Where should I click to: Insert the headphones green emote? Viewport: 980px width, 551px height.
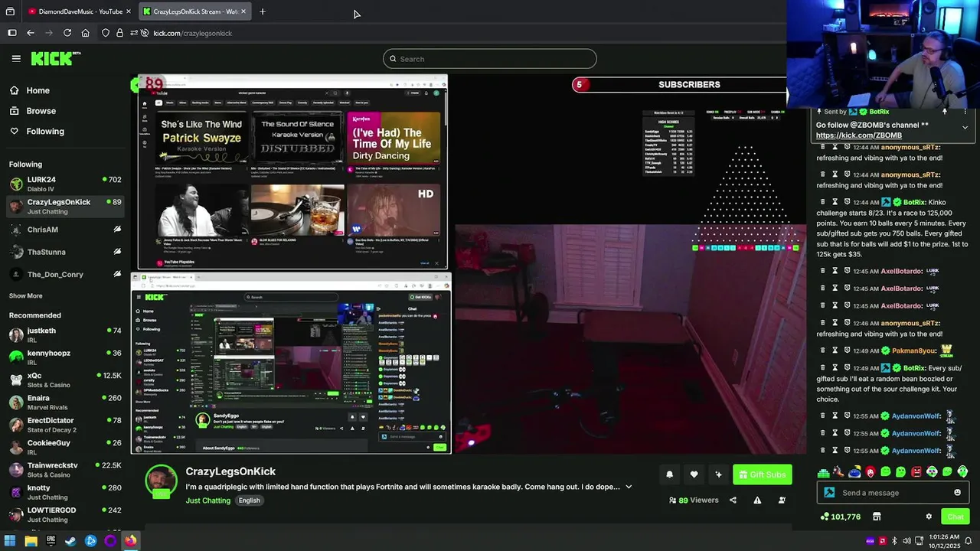(x=962, y=472)
